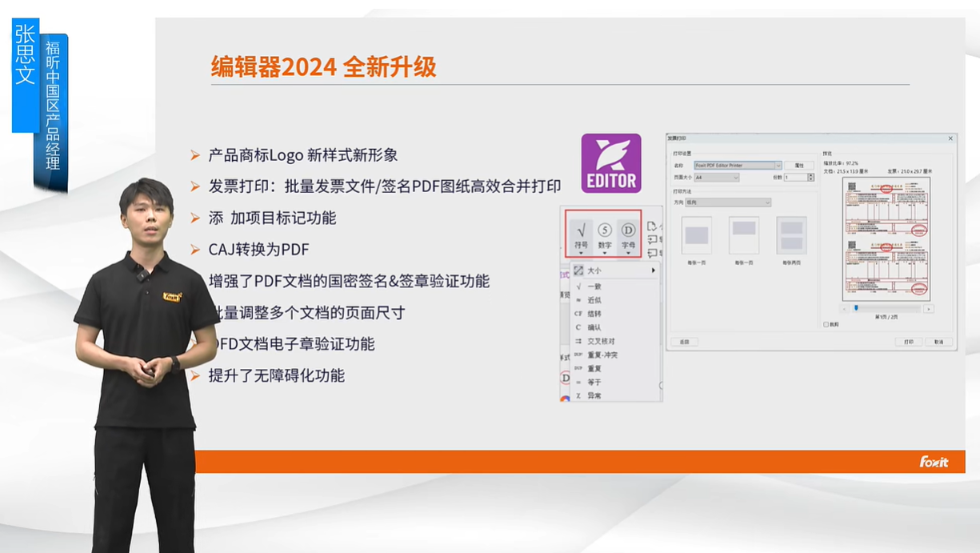The image size is (980, 553).
Task: Click the purple Foxit EDITOR app logo
Action: (x=612, y=162)
